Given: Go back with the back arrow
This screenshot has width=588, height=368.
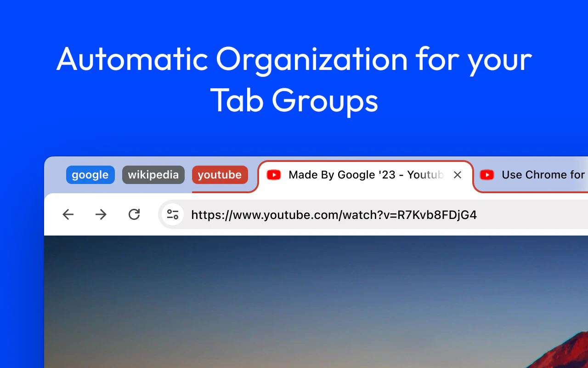Looking at the screenshot, I should [x=68, y=214].
